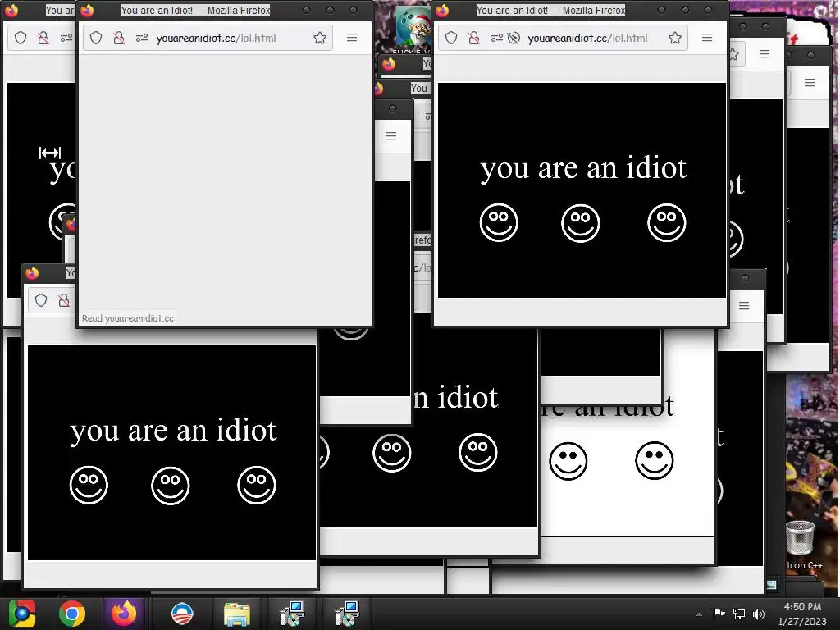Click the middle smiley in the lower-left Firefox window
The width and height of the screenshot is (840, 630).
pyautogui.click(x=171, y=486)
